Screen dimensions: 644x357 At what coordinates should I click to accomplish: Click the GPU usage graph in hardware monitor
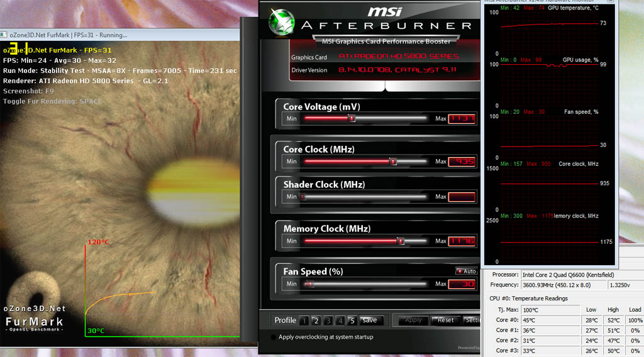tap(549, 84)
